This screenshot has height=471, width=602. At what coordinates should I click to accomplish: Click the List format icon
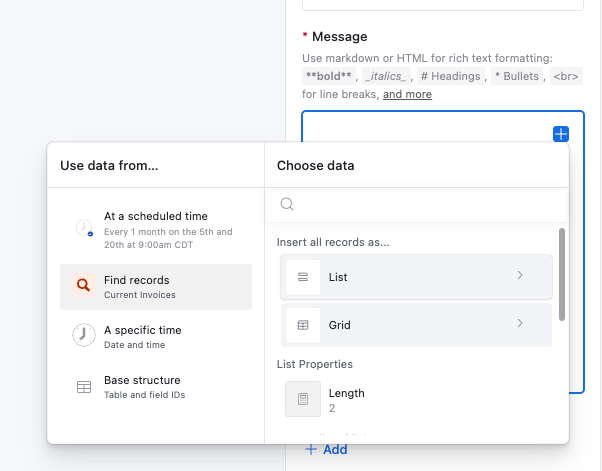tap(303, 277)
